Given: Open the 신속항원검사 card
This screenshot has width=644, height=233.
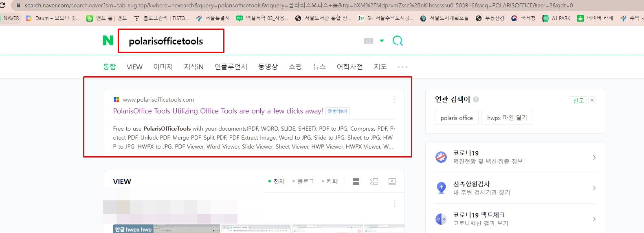Looking at the screenshot, I should [x=515, y=188].
